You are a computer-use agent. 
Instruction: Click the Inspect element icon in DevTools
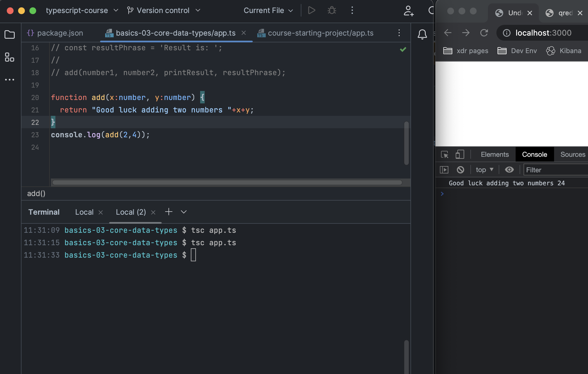pyautogui.click(x=444, y=154)
